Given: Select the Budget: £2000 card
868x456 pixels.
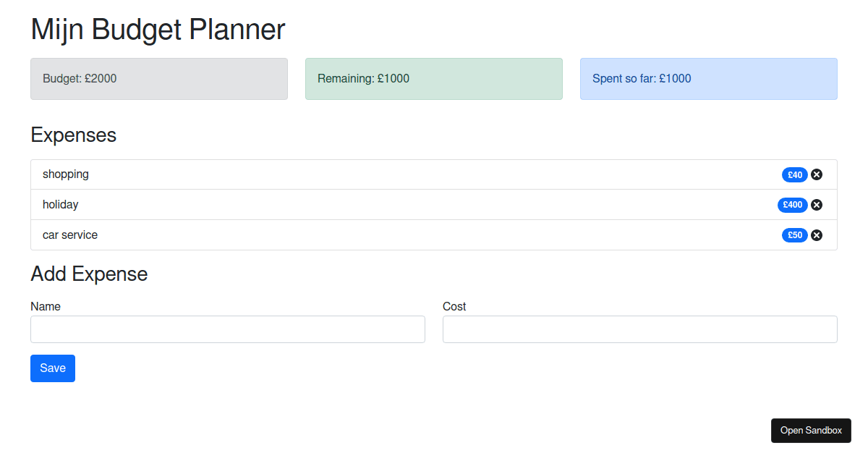Looking at the screenshot, I should [158, 78].
